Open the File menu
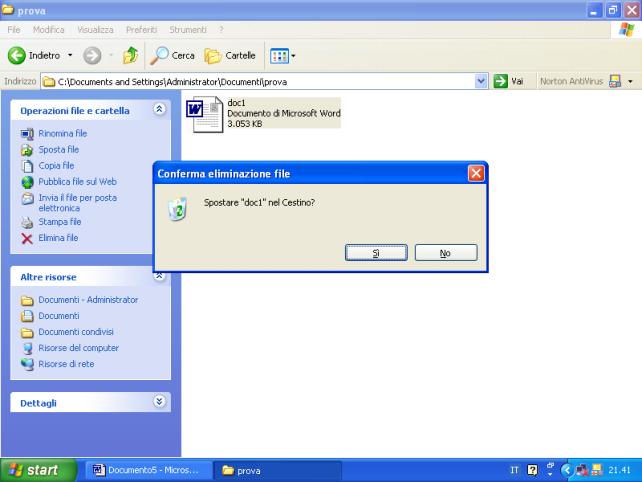The image size is (642, 482). 14,30
